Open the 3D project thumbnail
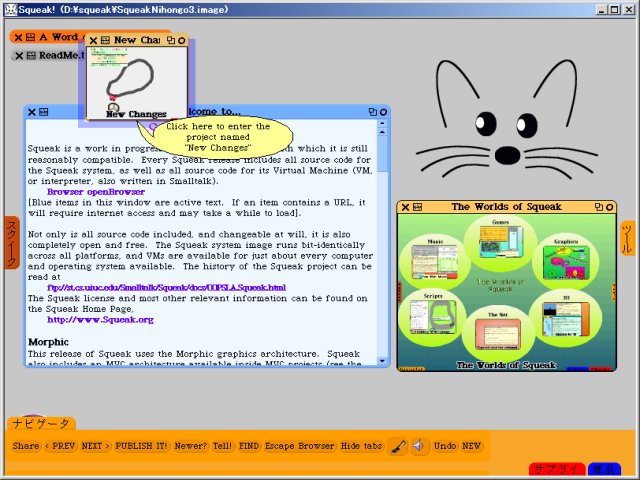Screen dimensions: 640x480 click(x=566, y=319)
